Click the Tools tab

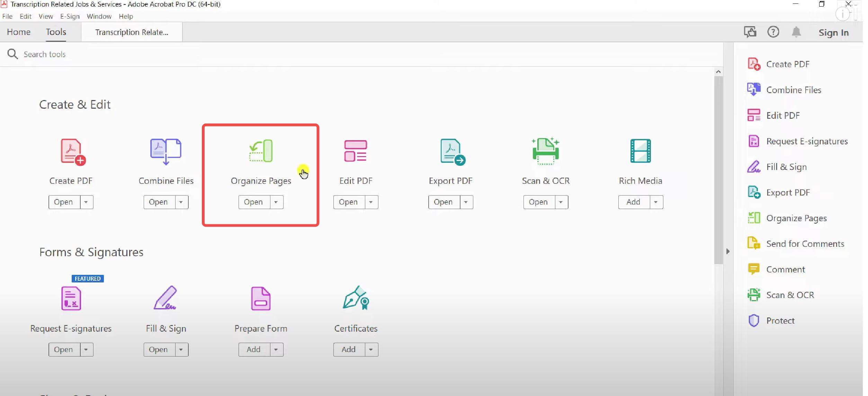[56, 31]
